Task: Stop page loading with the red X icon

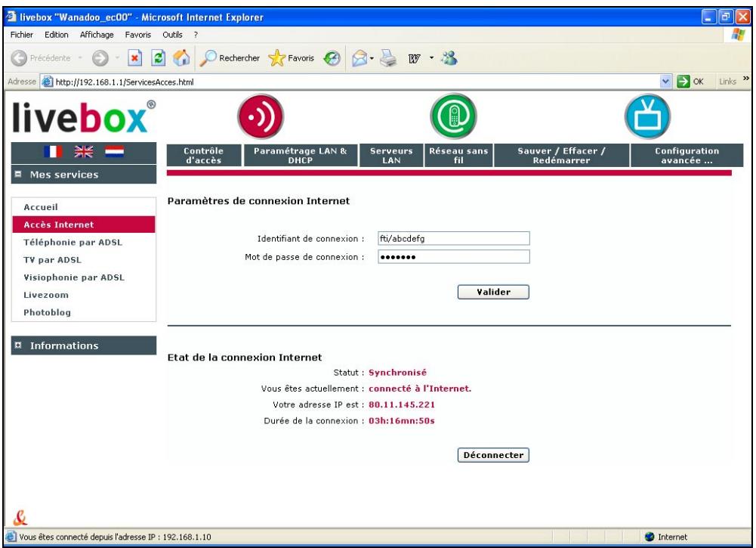Action: (x=134, y=58)
